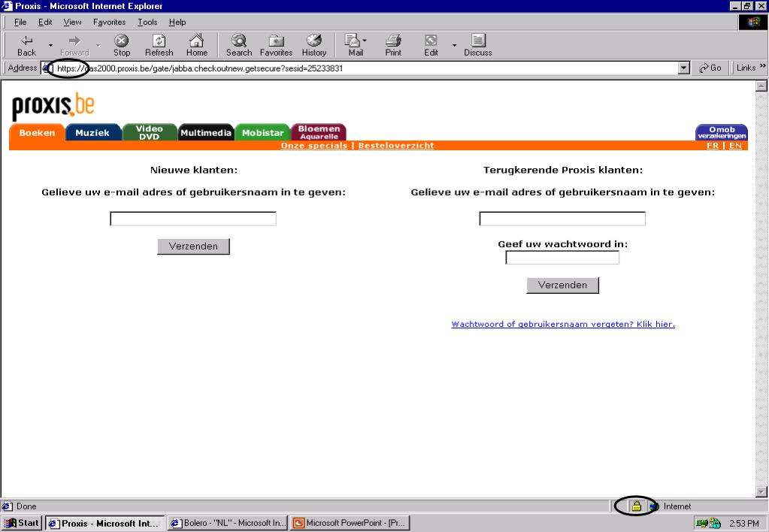Open the Mail dropdown arrow
The image size is (769, 532).
365,41
